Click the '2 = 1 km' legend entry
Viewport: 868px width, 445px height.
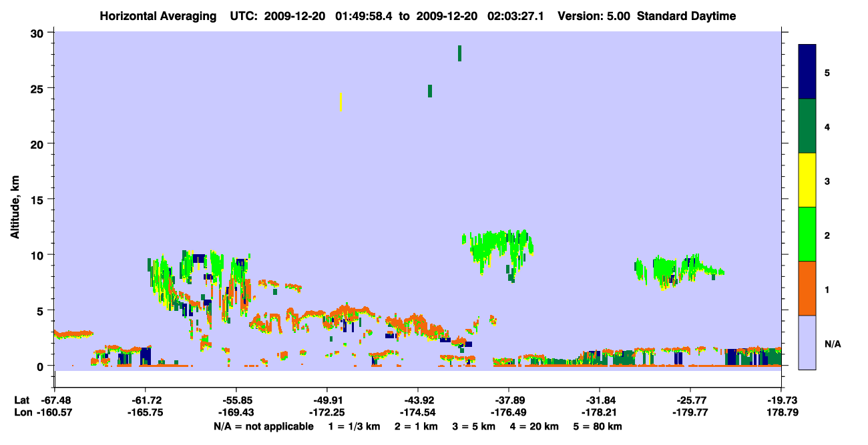(415, 426)
